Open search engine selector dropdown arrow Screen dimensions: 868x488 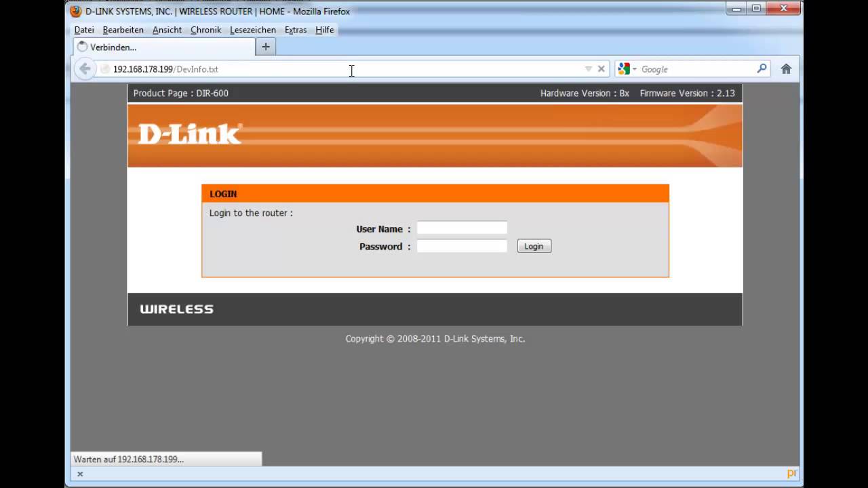pos(635,69)
